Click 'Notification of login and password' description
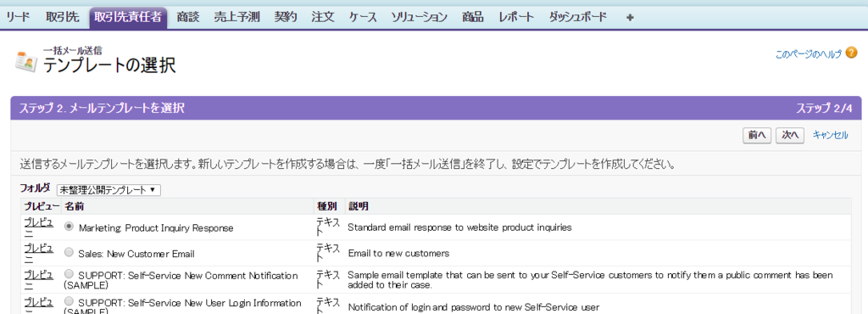 [x=473, y=306]
